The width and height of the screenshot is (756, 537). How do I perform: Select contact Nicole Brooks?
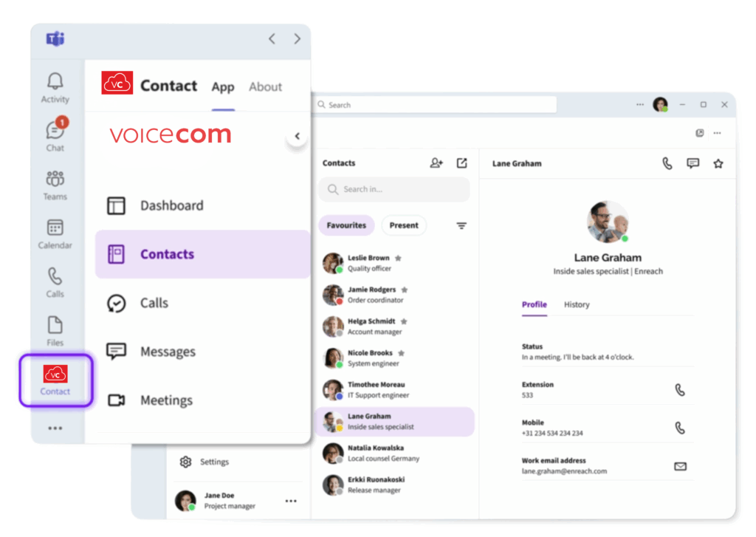click(x=394, y=358)
